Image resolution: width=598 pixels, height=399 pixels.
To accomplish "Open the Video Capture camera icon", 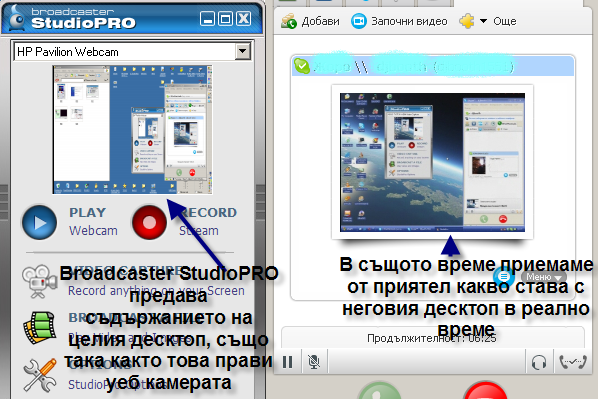I will point(39,281).
